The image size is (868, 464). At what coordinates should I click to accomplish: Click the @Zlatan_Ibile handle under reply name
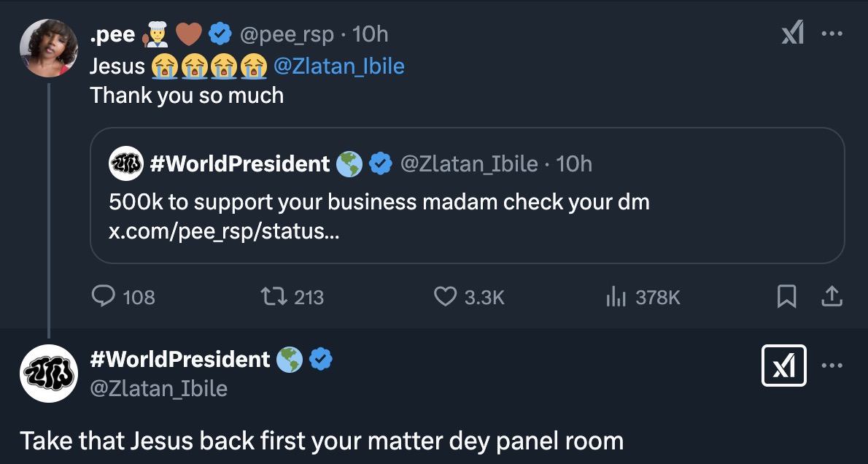[x=158, y=388]
